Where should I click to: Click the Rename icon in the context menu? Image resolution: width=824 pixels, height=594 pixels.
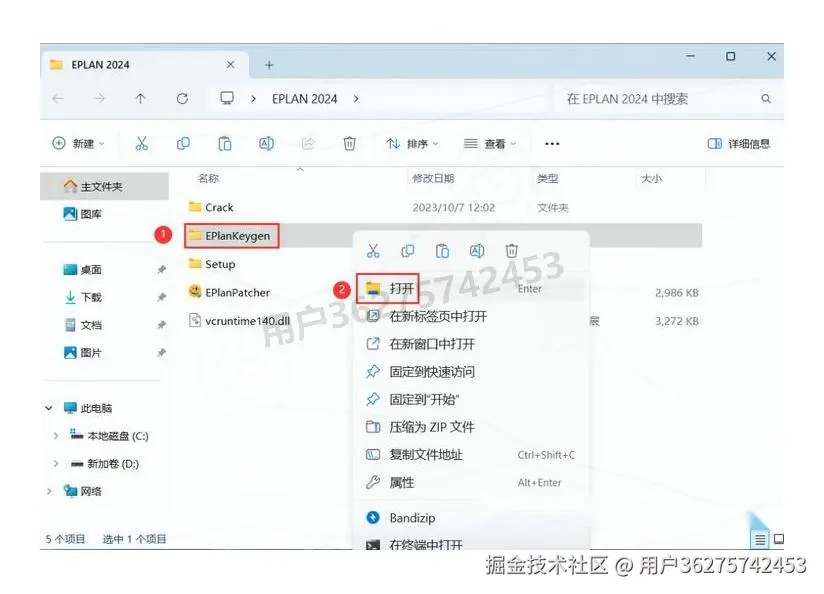tap(477, 251)
